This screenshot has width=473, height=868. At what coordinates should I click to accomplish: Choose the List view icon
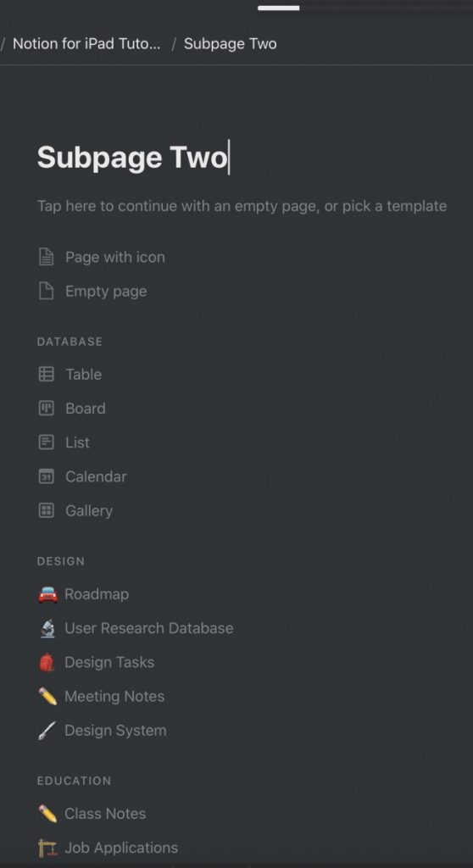point(47,442)
